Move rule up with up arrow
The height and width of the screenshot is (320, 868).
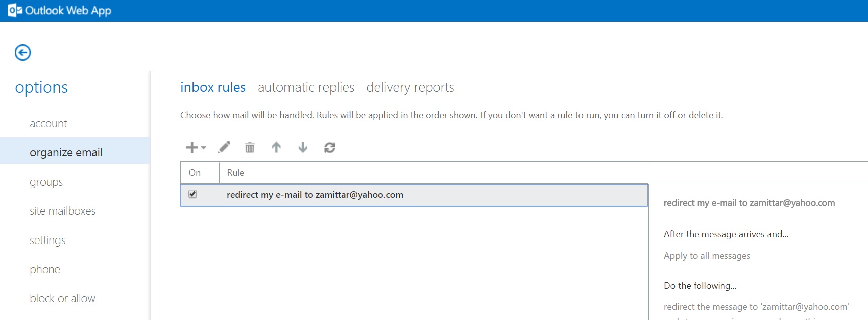[276, 147]
